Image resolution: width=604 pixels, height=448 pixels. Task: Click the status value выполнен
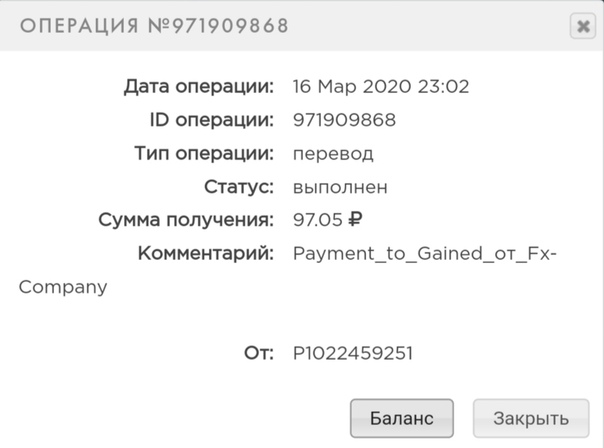tap(340, 187)
